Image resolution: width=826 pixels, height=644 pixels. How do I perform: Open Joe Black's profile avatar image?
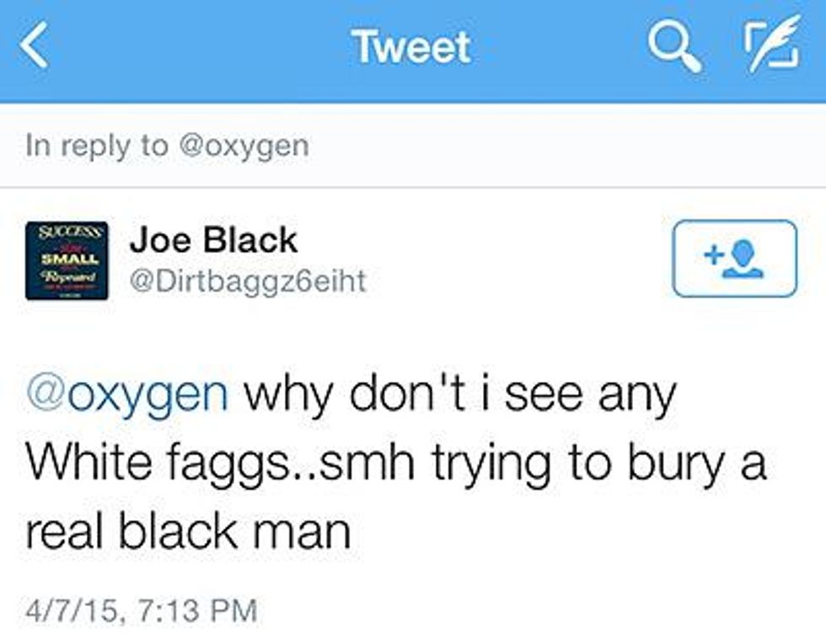[x=67, y=260]
